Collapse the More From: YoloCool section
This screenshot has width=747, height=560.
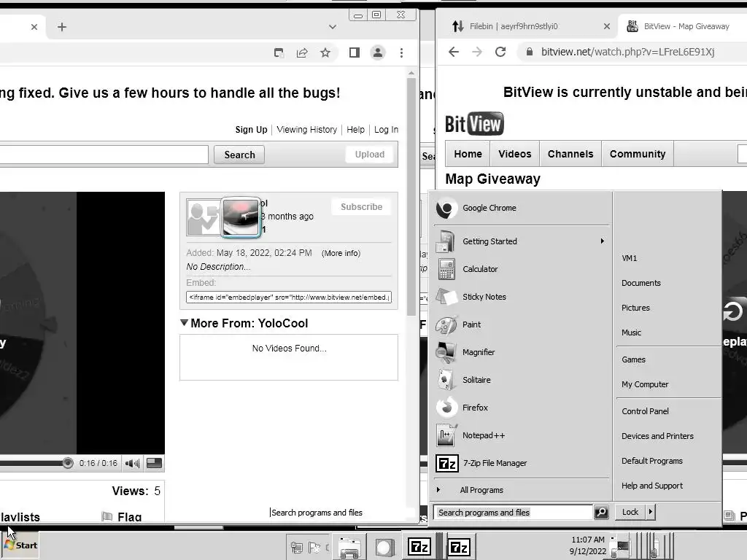click(x=184, y=323)
